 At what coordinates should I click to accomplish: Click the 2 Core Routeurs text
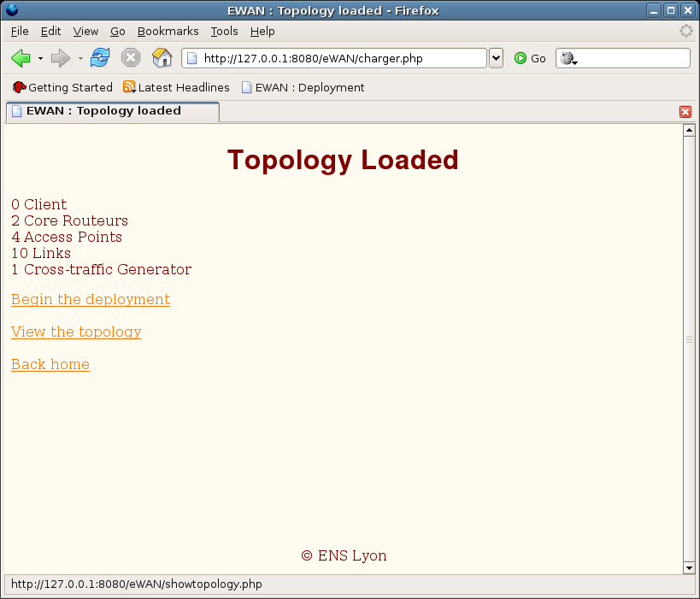click(x=69, y=220)
